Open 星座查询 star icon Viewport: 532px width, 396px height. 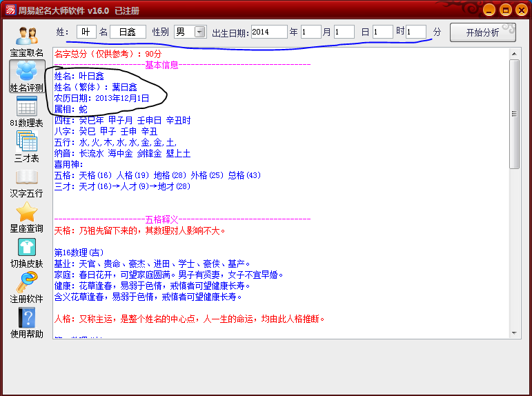point(27,212)
